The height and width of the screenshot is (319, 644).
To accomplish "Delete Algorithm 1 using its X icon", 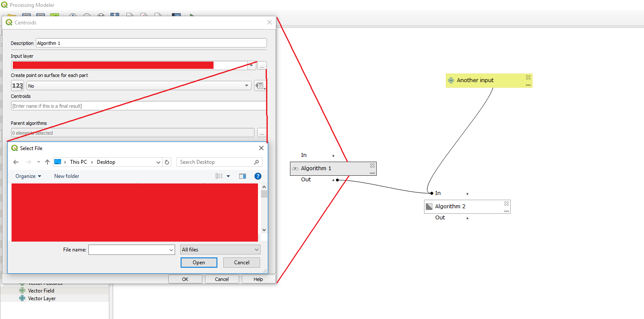I will click(372, 165).
